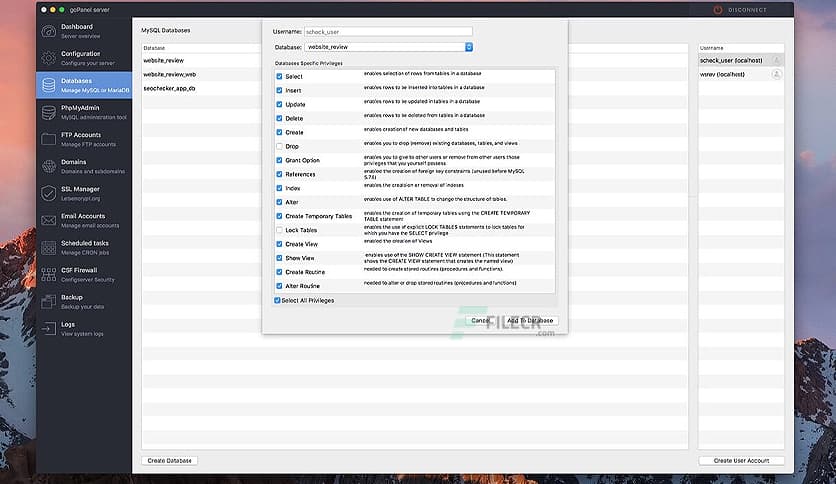Open the PhpMyAdmin sidebar icon
The height and width of the screenshot is (484, 836).
49,112
